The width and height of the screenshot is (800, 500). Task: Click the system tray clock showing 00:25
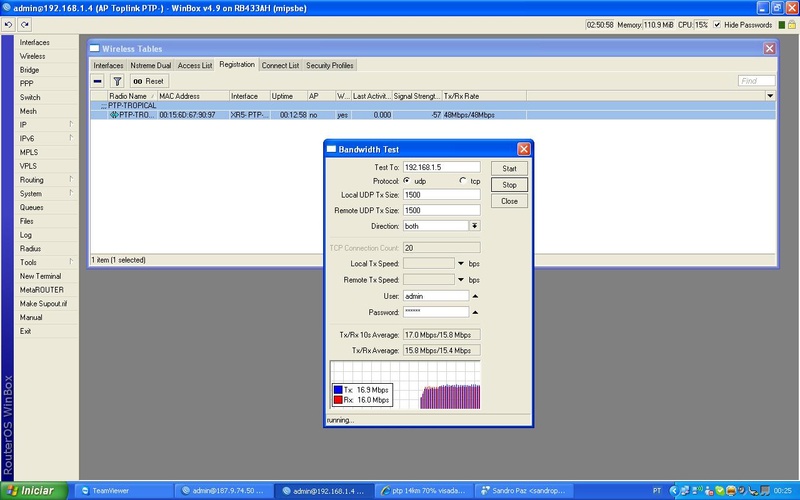click(x=782, y=491)
